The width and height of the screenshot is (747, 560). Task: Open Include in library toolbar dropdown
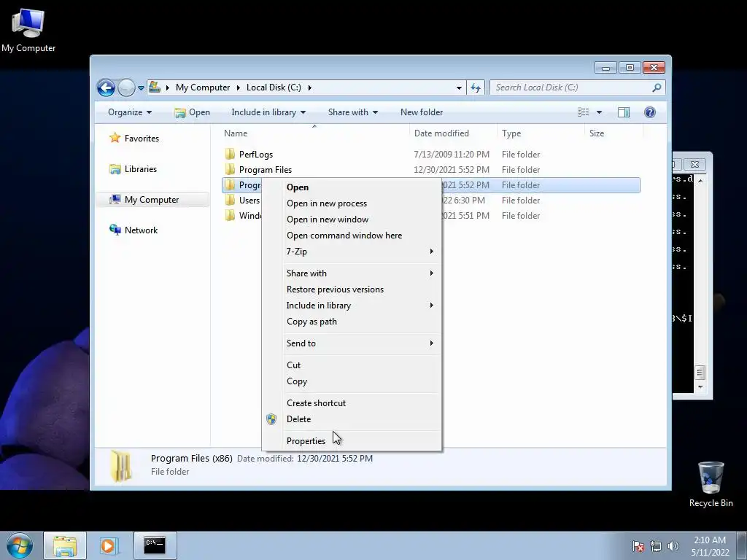pos(268,112)
